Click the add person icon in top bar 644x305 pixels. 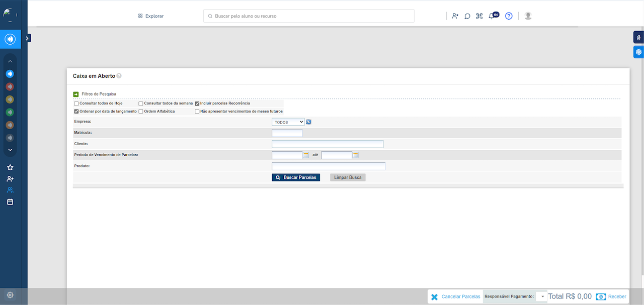point(455,16)
